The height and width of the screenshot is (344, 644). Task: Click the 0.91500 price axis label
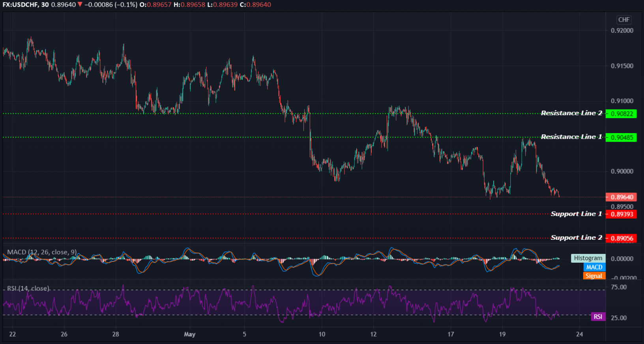[622, 66]
